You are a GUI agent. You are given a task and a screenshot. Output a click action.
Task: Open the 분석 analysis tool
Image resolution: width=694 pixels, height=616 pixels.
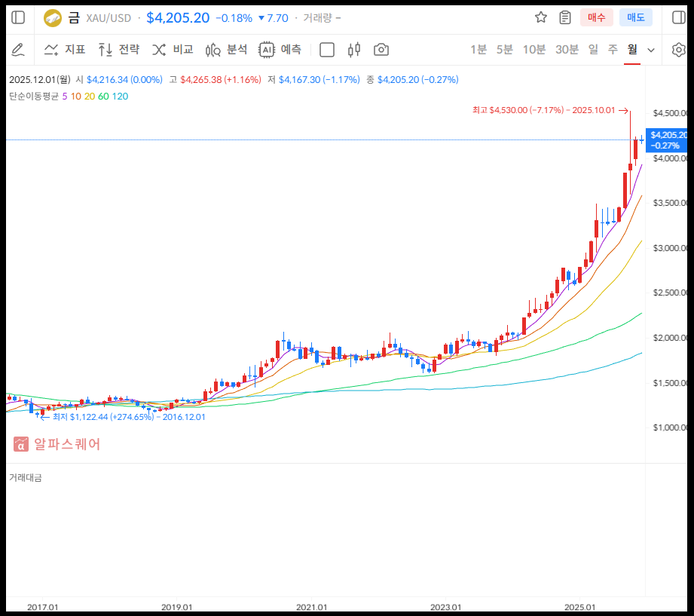tap(227, 50)
